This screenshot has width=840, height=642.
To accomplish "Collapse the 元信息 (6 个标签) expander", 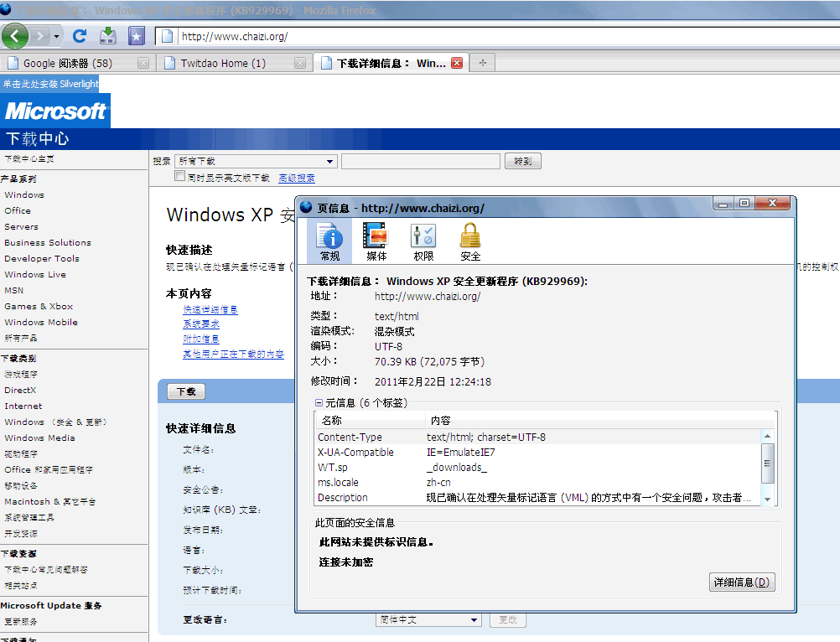I will 319,402.
